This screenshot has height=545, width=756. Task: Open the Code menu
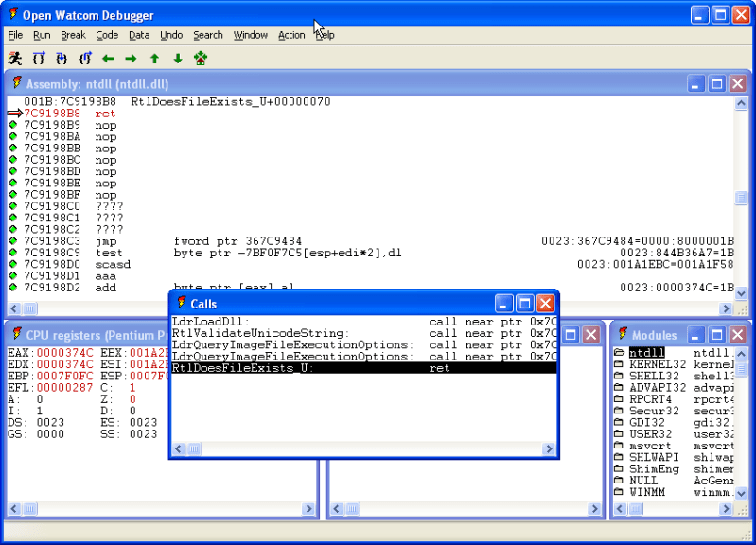pyautogui.click(x=107, y=35)
